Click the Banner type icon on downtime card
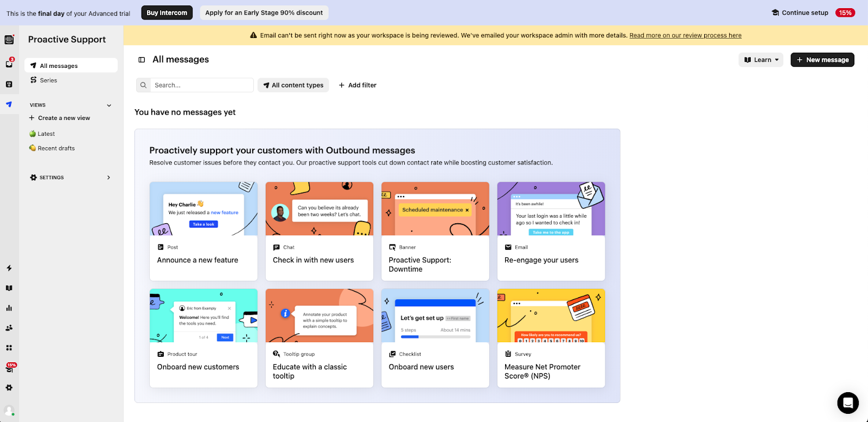Viewport: 868px width, 422px height. coord(392,247)
